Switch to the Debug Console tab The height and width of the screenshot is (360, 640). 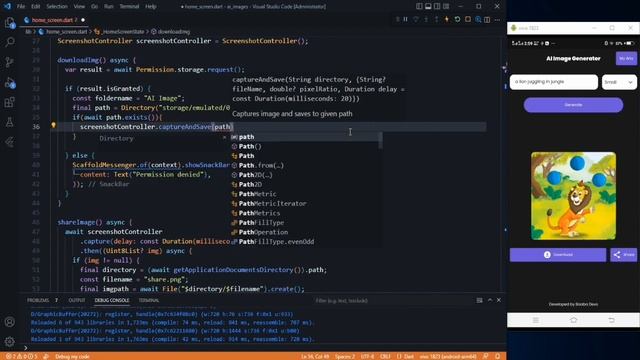112,300
